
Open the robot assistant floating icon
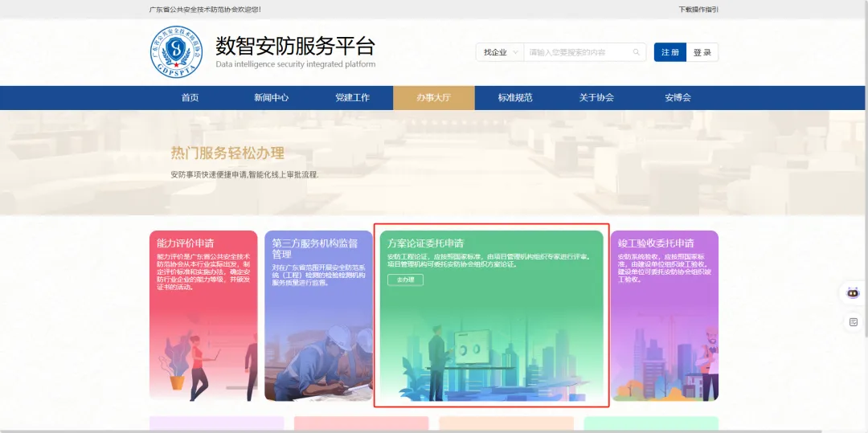(853, 293)
